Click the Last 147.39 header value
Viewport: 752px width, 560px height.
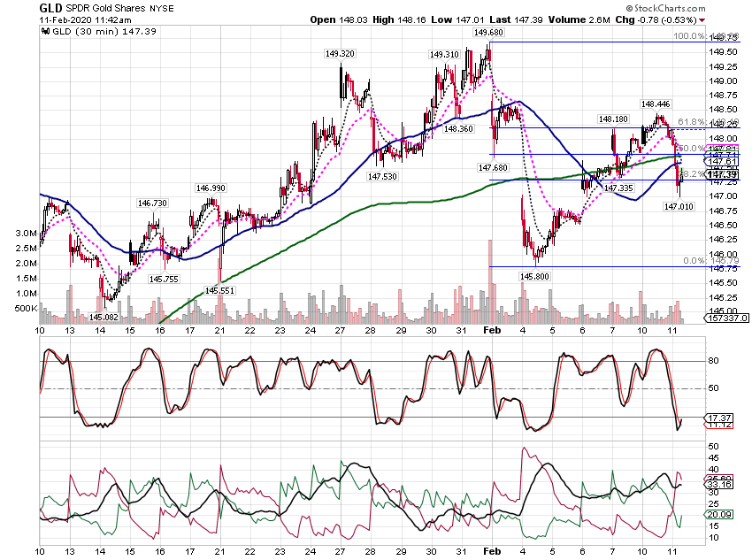click(516, 19)
